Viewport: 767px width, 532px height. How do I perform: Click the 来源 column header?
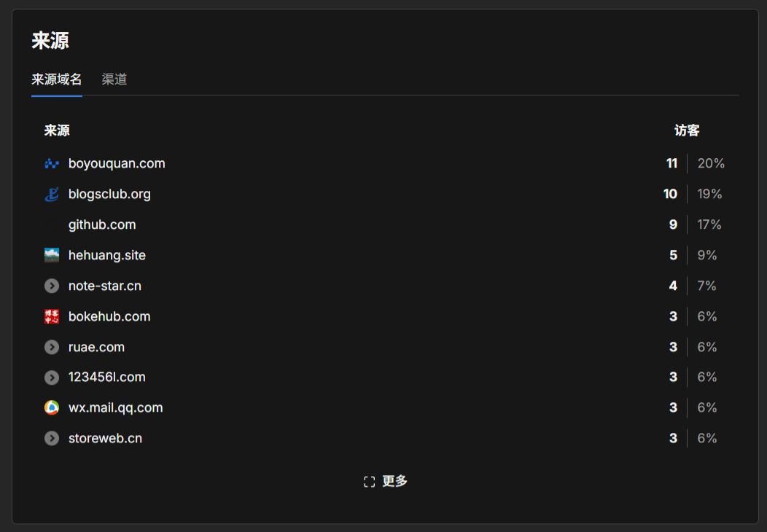coord(57,130)
